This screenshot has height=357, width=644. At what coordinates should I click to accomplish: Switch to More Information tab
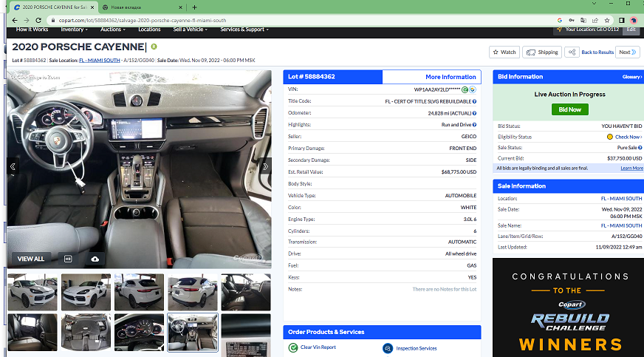[431, 77]
